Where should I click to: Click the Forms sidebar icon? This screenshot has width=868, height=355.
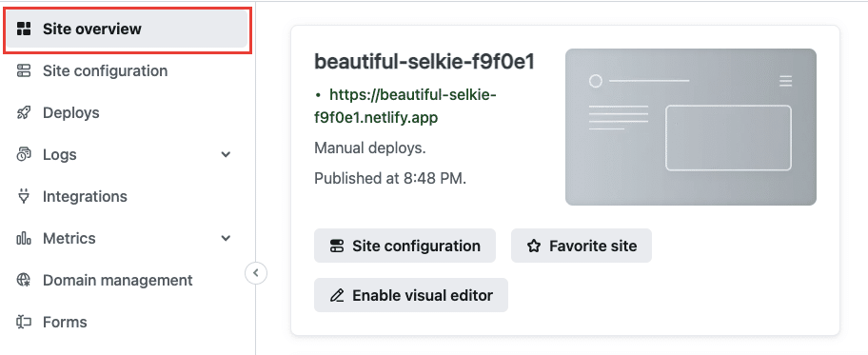23,323
